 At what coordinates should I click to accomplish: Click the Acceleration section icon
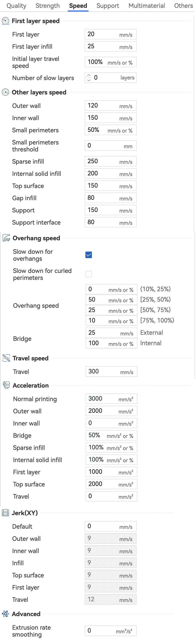pyautogui.click(x=6, y=385)
